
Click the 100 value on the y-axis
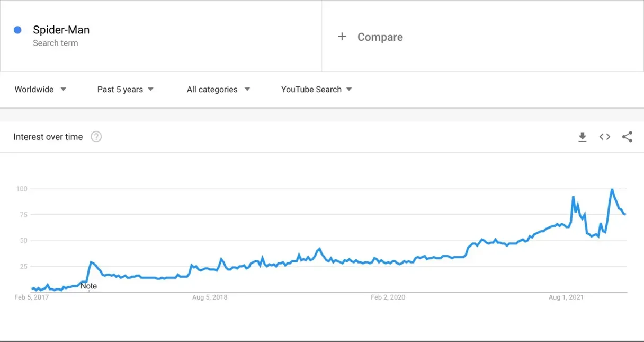coord(22,189)
